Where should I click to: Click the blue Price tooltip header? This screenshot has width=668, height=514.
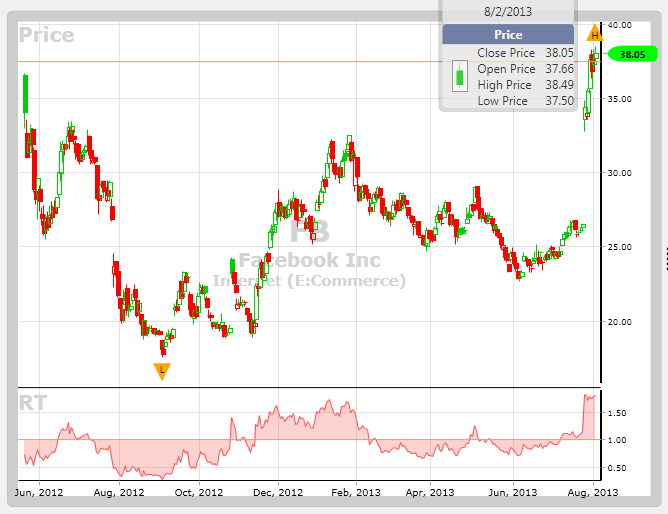tap(509, 34)
